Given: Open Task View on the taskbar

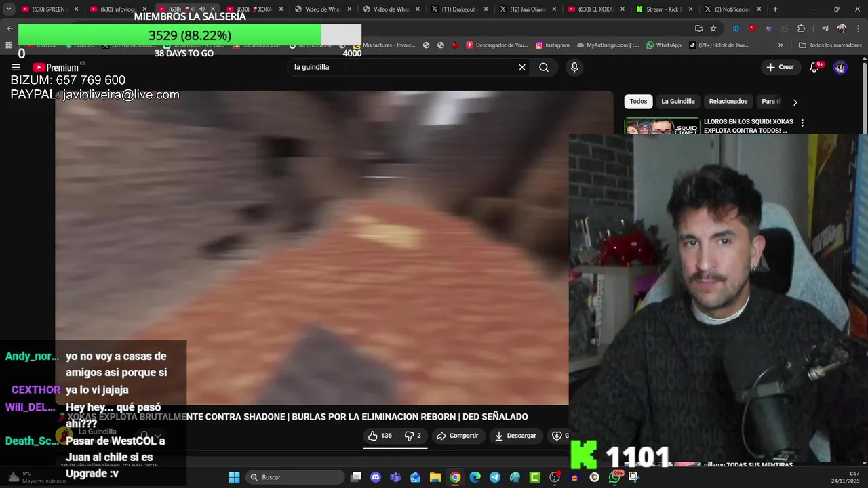Looking at the screenshot, I should (x=356, y=477).
